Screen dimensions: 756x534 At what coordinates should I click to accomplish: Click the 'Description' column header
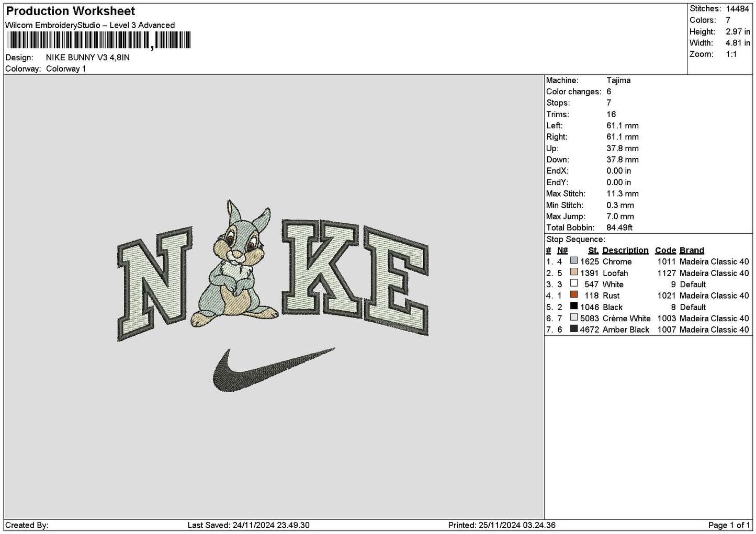coord(625,251)
